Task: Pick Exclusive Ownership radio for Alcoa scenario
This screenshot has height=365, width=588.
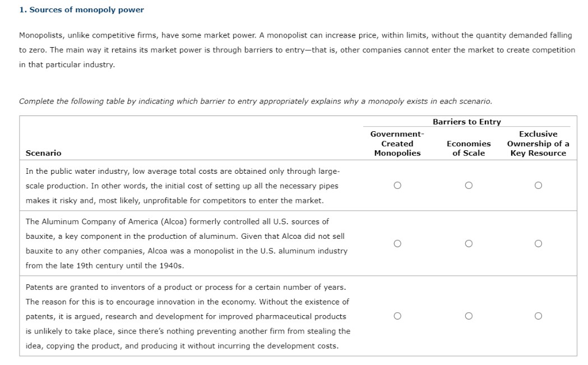Action: [538, 243]
